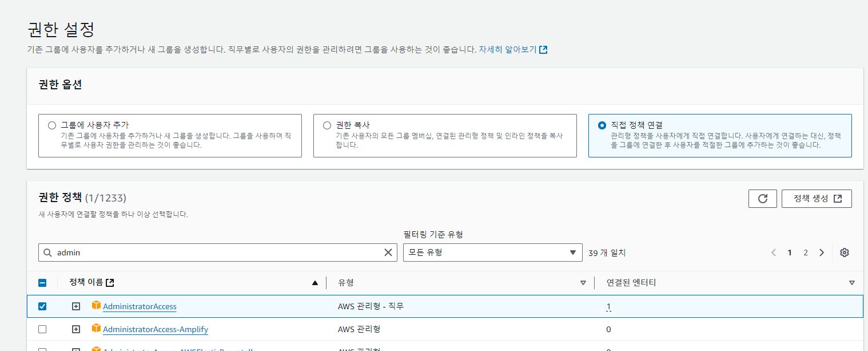Expand the AdministratorAccess policy details
The image size is (868, 351).
pos(75,306)
